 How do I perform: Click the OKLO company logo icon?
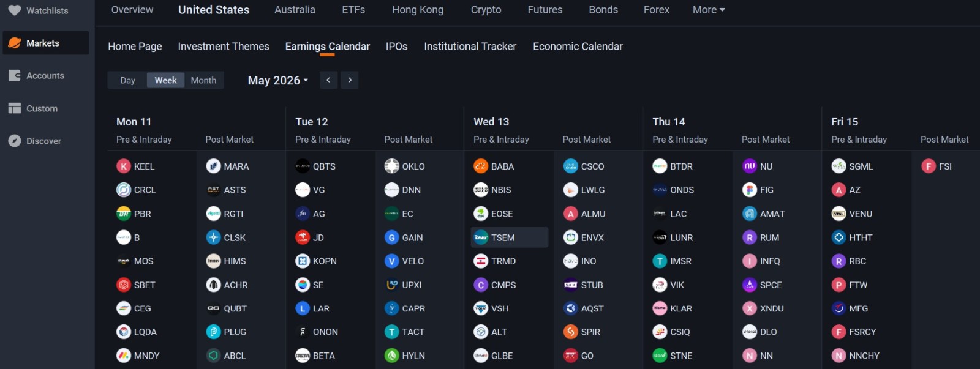391,166
